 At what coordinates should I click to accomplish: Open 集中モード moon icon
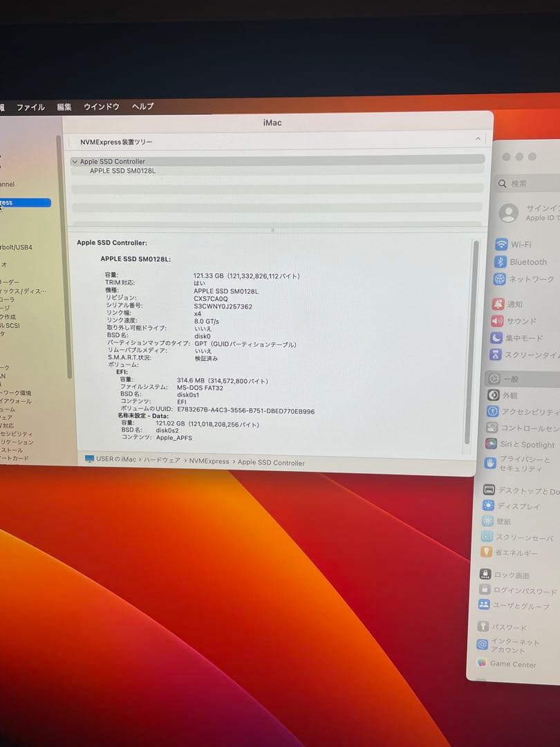click(x=496, y=338)
